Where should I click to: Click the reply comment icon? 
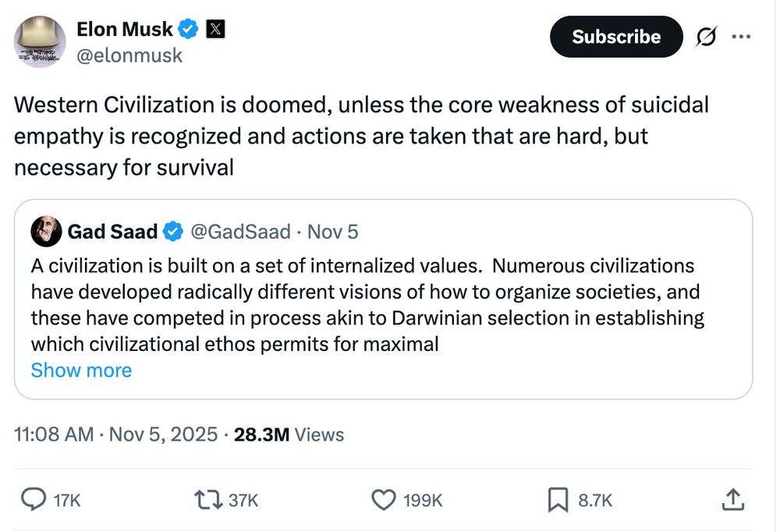pyautogui.click(x=32, y=499)
